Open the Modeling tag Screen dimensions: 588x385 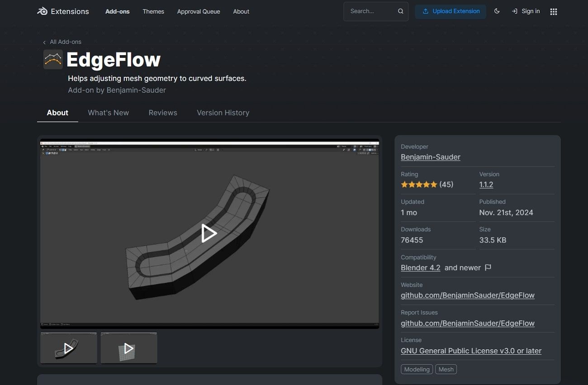point(417,369)
